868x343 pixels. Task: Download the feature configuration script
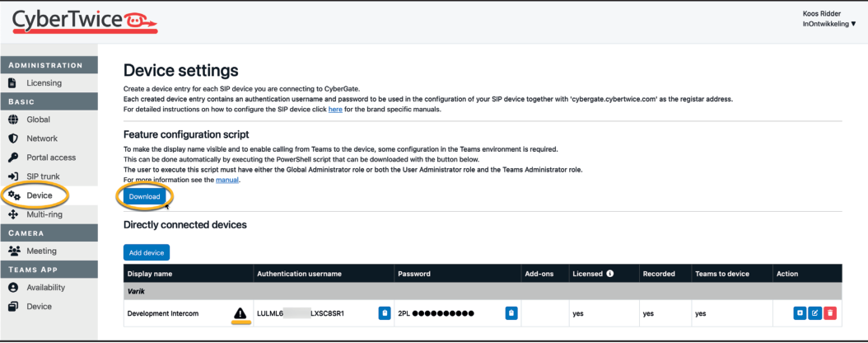[144, 197]
